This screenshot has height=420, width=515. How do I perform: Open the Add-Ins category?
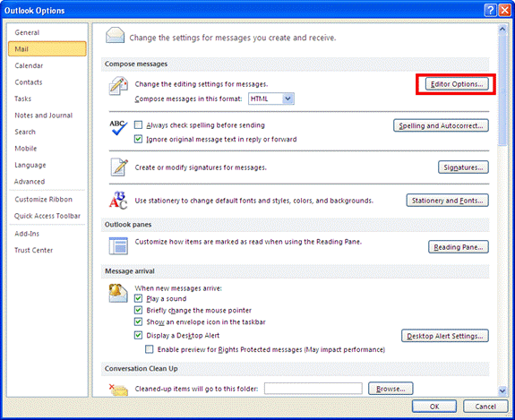[47, 234]
